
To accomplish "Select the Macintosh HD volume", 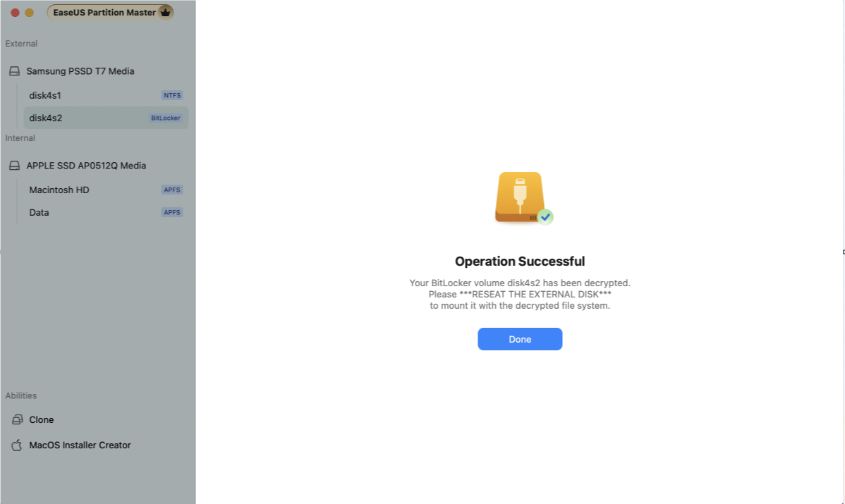I will (x=106, y=190).
